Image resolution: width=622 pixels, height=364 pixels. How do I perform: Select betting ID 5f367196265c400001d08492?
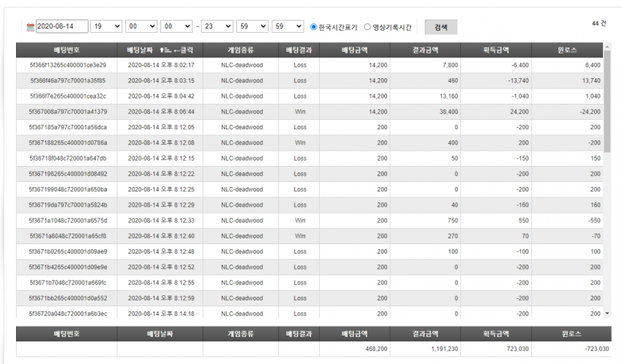[x=68, y=174]
